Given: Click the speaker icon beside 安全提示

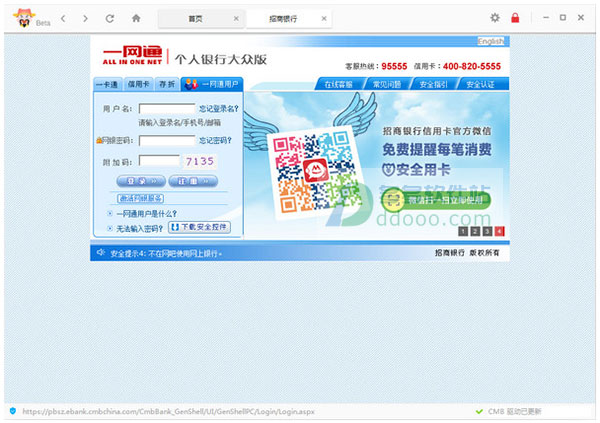Looking at the screenshot, I should 101,252.
